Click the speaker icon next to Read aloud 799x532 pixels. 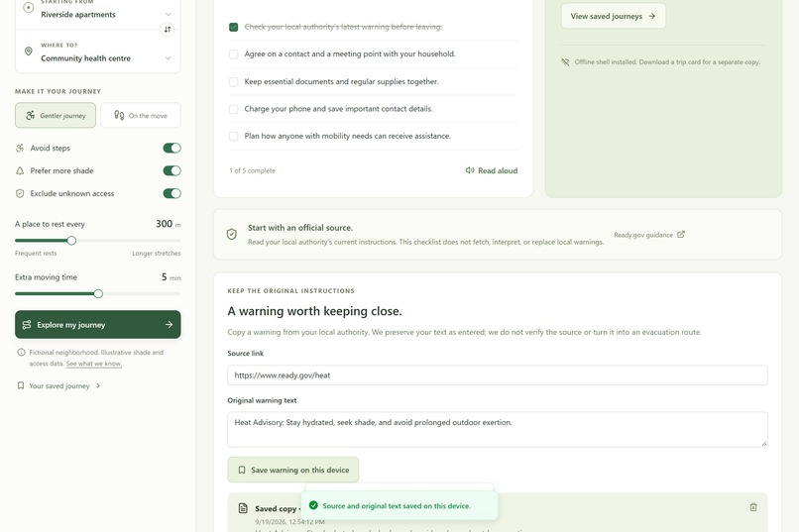point(469,170)
